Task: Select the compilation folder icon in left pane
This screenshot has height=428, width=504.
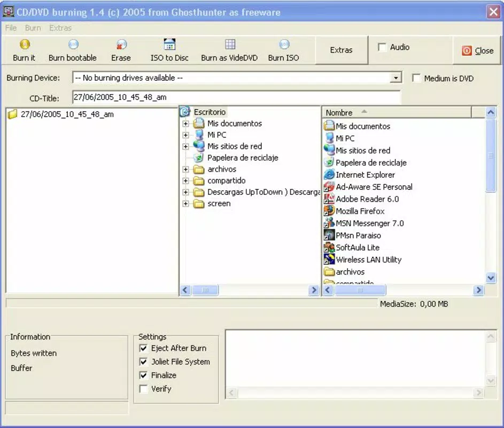Action: pos(12,114)
